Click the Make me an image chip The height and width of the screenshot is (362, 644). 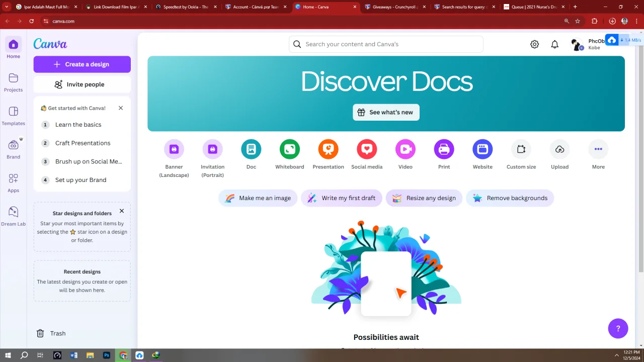point(258,198)
